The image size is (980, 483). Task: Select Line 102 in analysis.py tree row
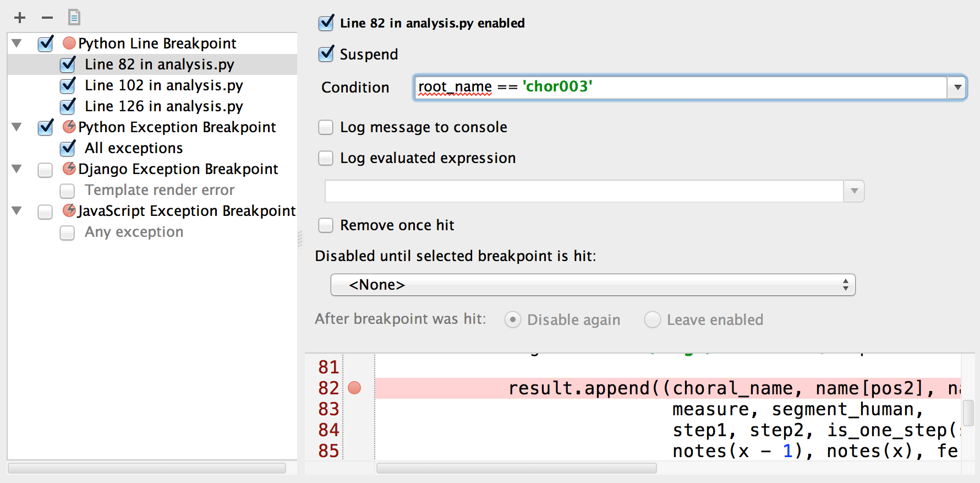coord(152,85)
